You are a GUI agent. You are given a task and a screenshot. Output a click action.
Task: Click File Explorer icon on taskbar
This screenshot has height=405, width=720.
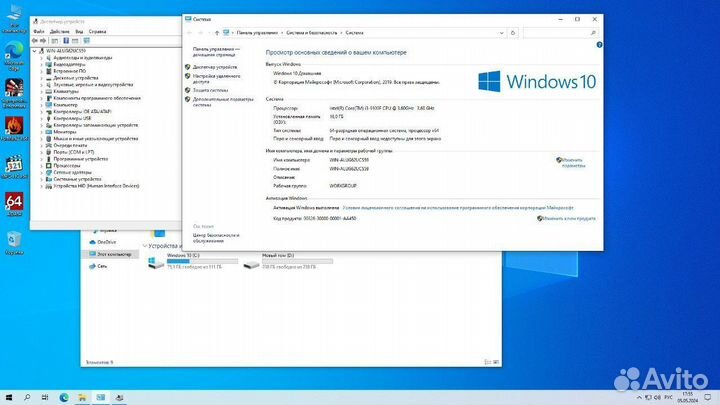click(82, 397)
